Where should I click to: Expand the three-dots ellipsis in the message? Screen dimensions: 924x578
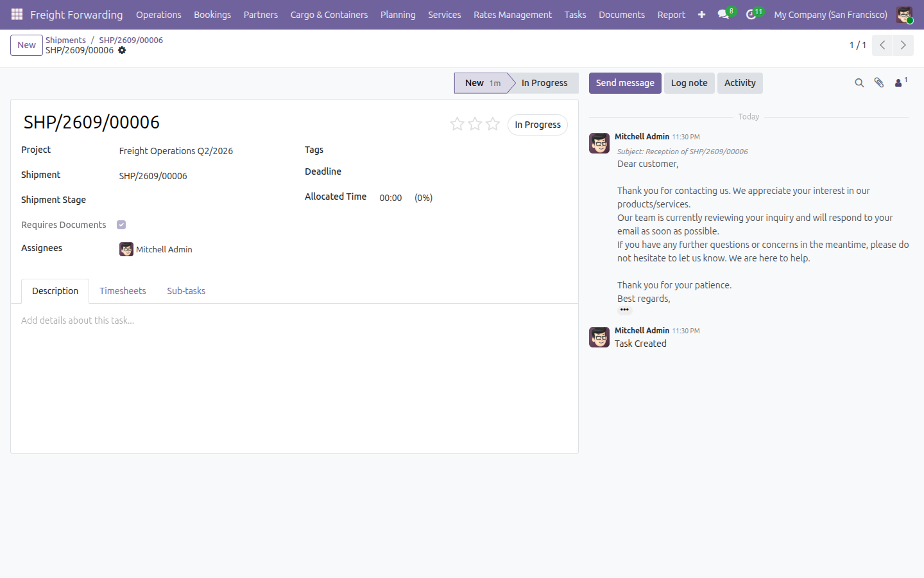coord(624,310)
